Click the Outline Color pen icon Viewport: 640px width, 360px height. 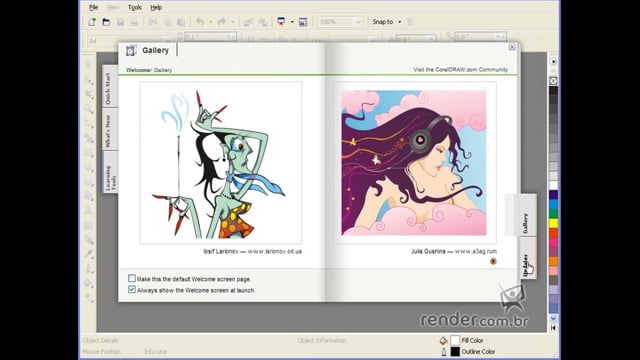(x=444, y=351)
